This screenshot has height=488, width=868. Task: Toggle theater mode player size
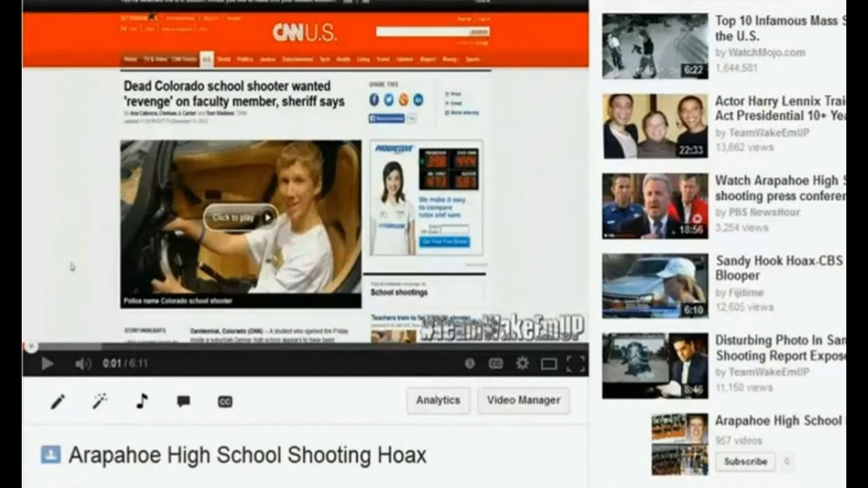click(x=549, y=364)
